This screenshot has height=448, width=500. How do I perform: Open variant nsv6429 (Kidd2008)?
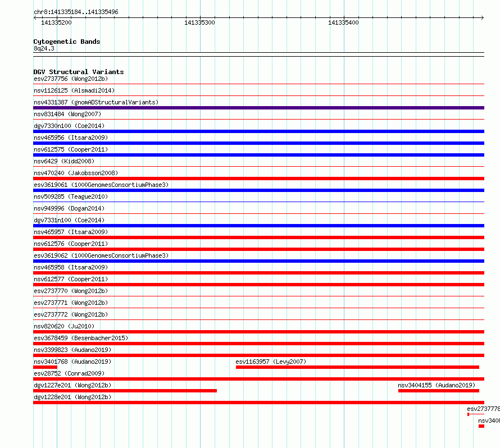click(64, 161)
